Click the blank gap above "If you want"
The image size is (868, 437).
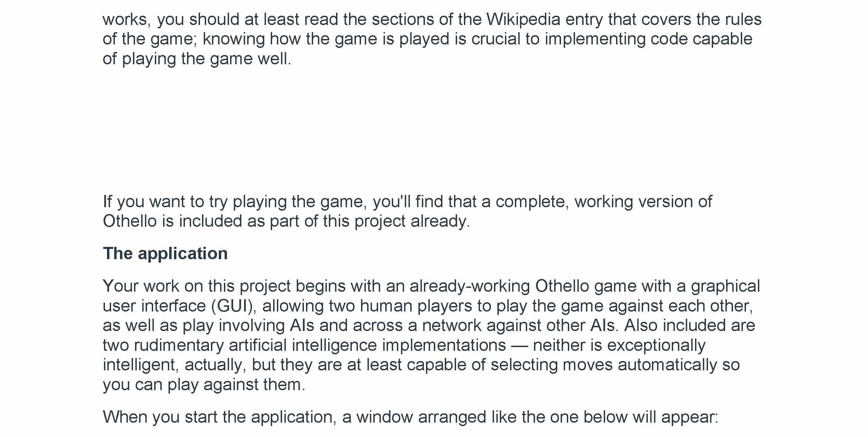click(x=410, y=130)
